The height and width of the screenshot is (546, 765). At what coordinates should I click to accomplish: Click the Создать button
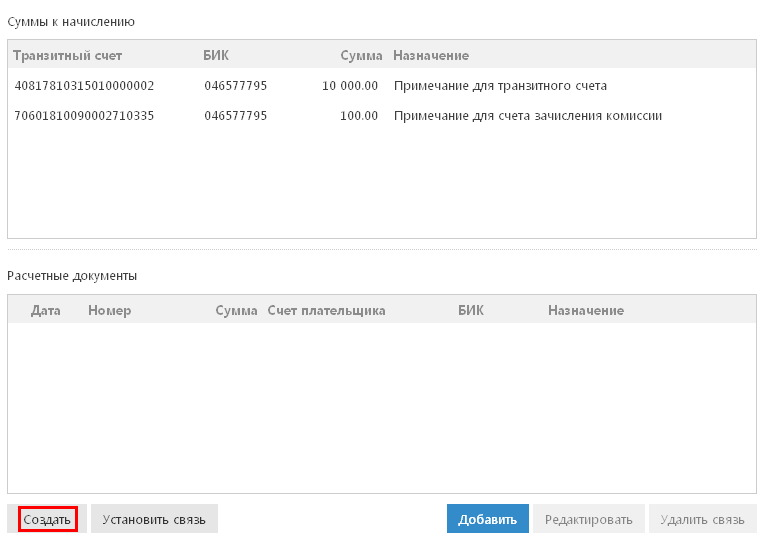(x=47, y=519)
